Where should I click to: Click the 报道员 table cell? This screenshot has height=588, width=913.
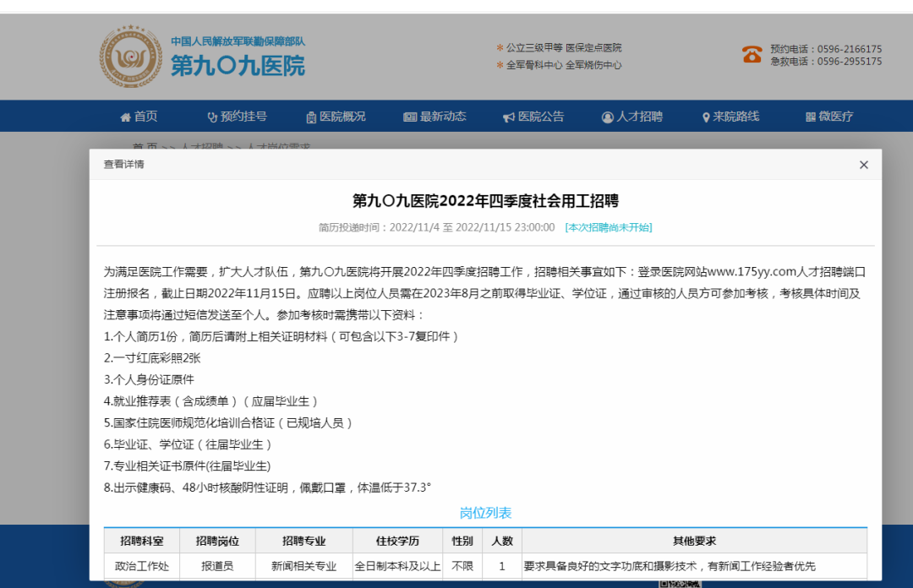217,566
